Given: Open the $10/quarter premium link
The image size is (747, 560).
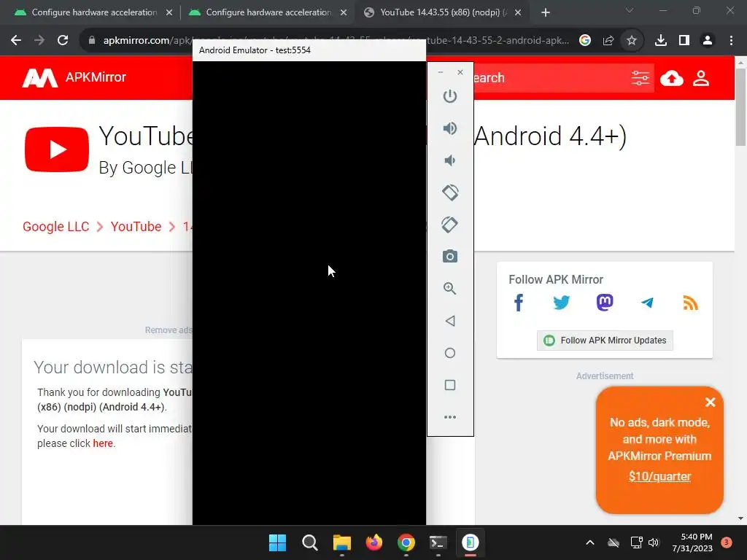Looking at the screenshot, I should pyautogui.click(x=659, y=476).
